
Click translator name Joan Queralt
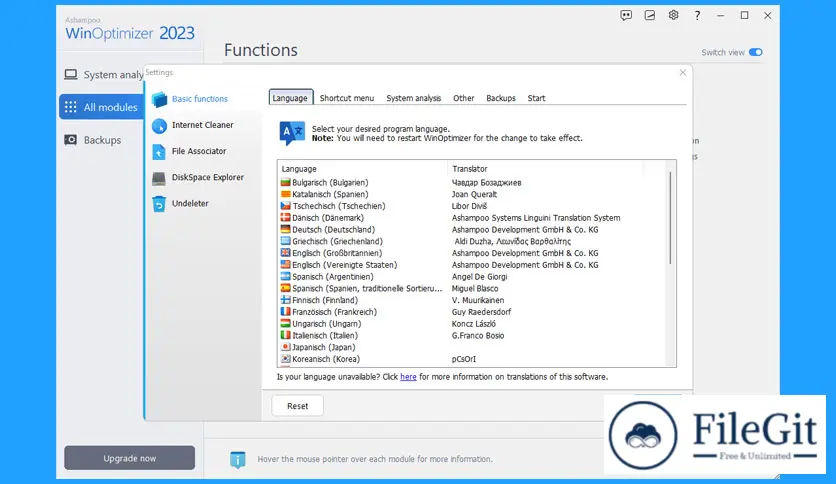(474, 194)
